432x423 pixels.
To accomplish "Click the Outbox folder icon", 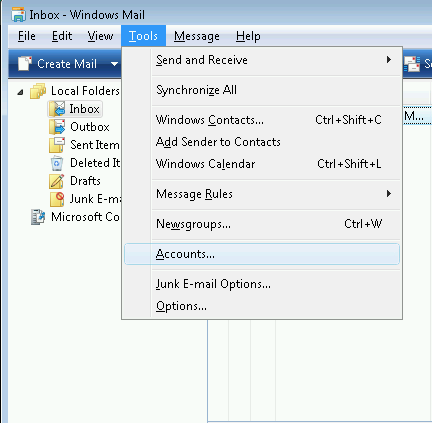I will coord(57,127).
